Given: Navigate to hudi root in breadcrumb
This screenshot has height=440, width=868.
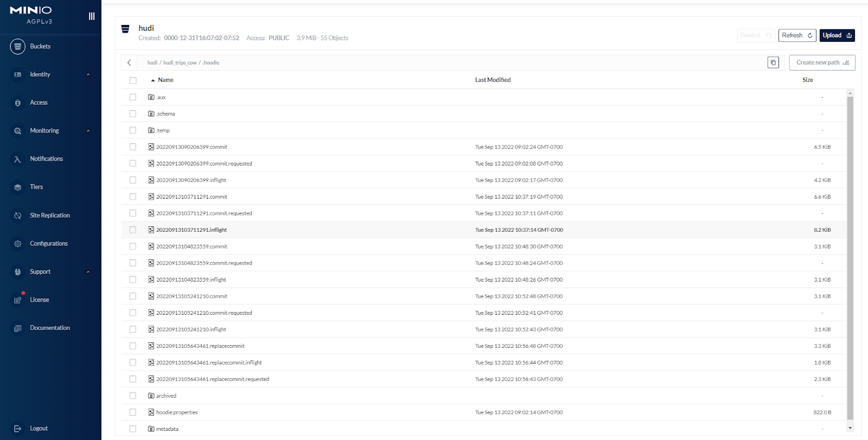Looking at the screenshot, I should click(x=152, y=63).
